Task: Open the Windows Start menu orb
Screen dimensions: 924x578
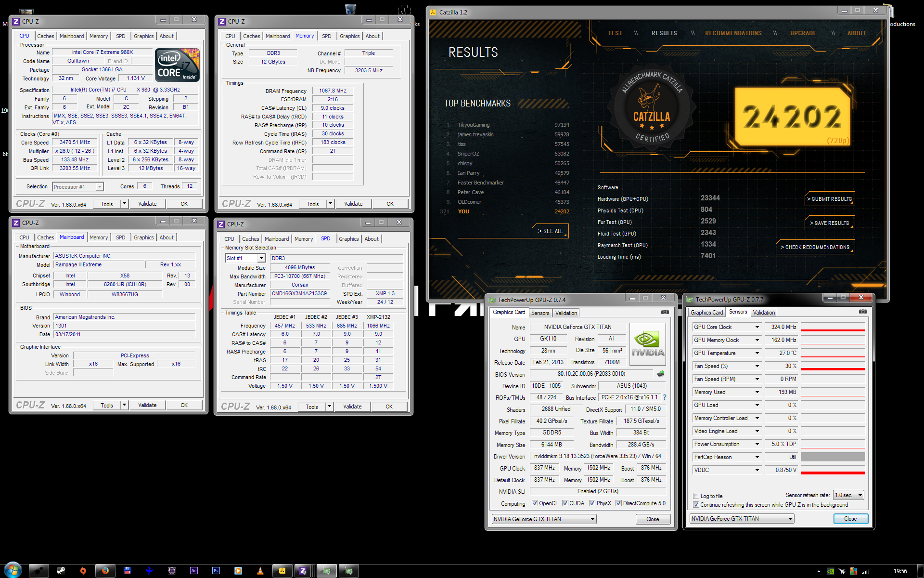Action: tap(13, 571)
